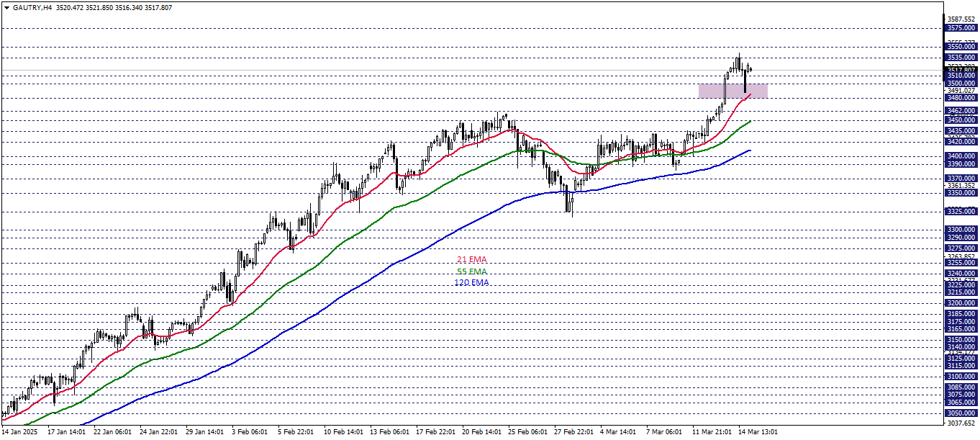Click the 3100.000 price level label
The width and height of the screenshot is (980, 440).
coord(961,377)
